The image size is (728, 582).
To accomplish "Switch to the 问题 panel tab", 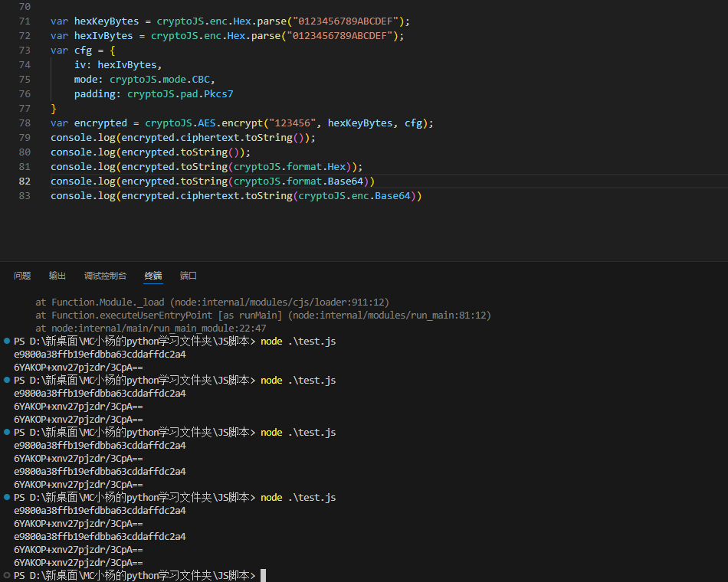I will coord(22,276).
